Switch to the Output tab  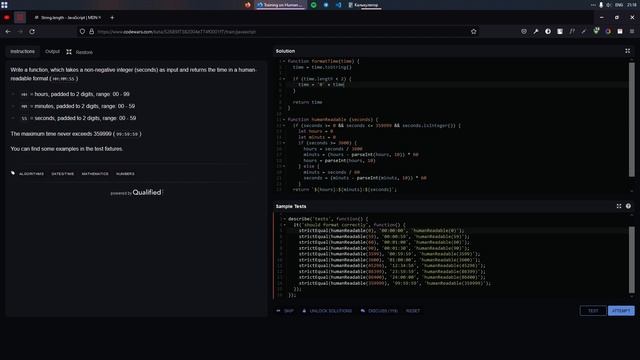(x=52, y=52)
